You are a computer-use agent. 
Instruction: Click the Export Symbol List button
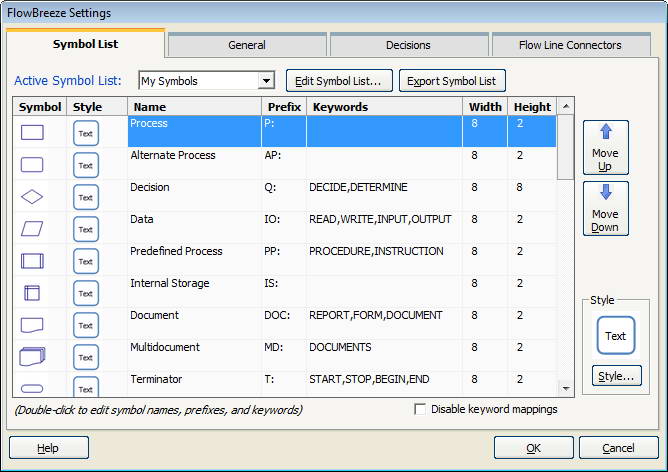pyautogui.click(x=452, y=81)
